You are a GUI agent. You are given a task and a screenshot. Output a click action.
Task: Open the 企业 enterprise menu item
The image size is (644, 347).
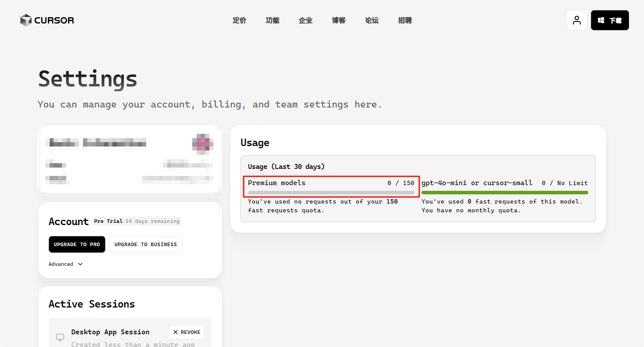[x=306, y=20]
